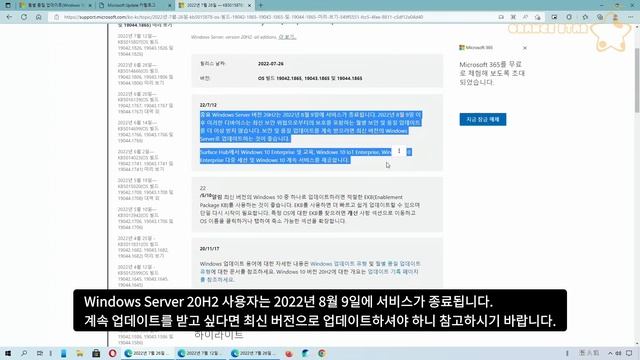This screenshot has height=360, width=640.
Task: Switch to first Edge window 2022년 7월 26일
Action: (x=147, y=353)
